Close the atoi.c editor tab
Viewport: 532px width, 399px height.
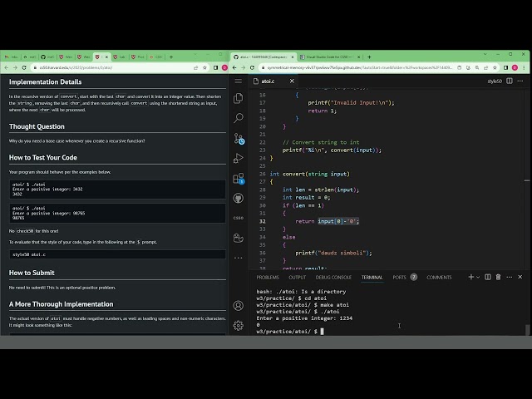292,81
